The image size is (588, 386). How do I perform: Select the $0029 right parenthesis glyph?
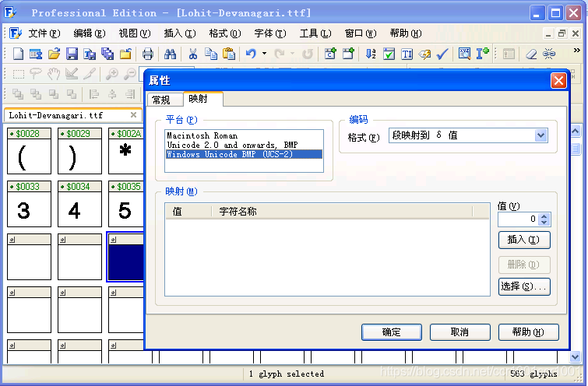(x=79, y=151)
